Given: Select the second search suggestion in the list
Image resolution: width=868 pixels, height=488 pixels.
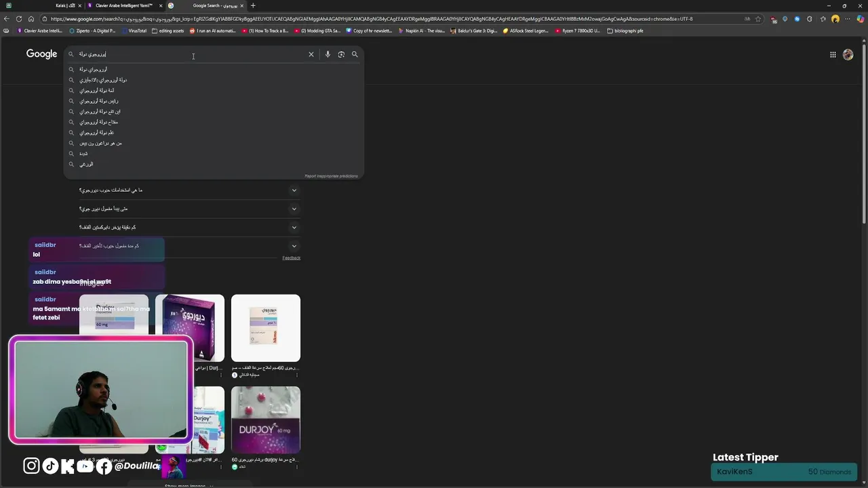Looking at the screenshot, I should 214,80.
